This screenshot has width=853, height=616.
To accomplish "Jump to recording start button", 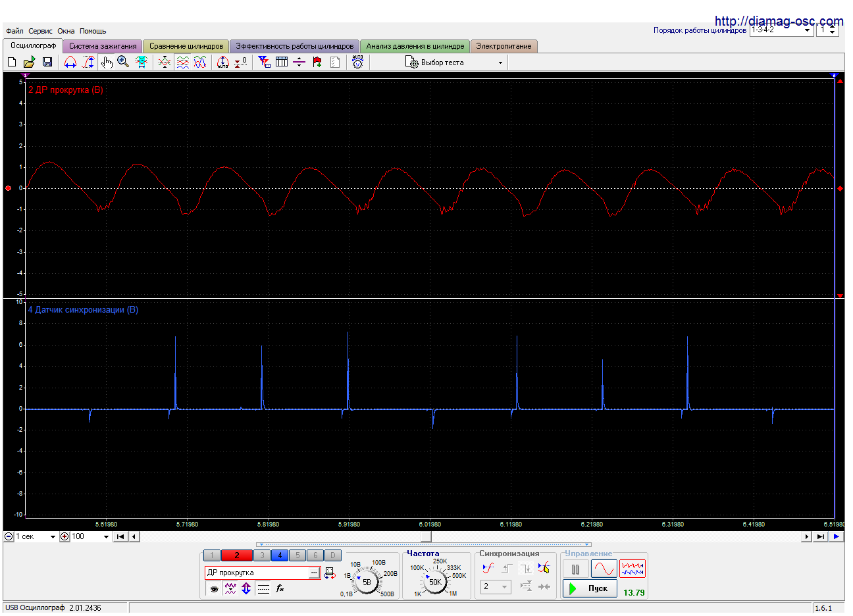I will tap(120, 536).
